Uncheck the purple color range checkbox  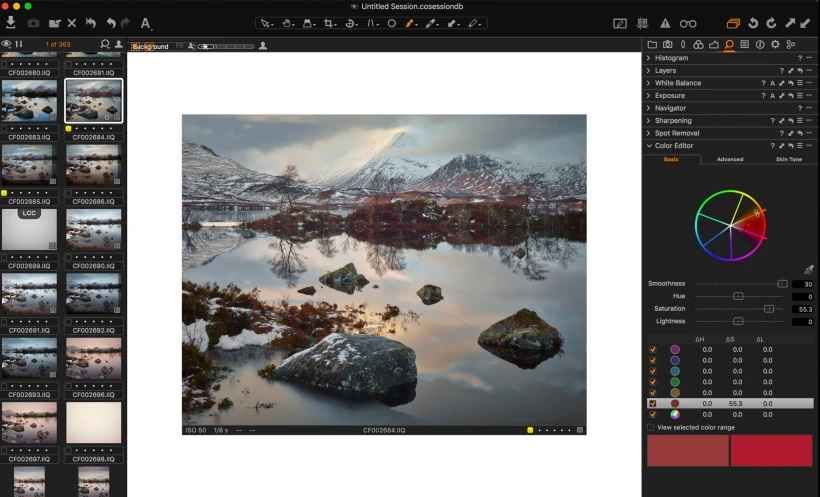(653, 349)
